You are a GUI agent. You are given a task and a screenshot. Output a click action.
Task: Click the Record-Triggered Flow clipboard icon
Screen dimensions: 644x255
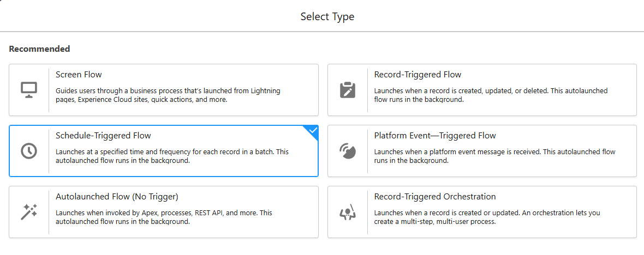coord(348,90)
